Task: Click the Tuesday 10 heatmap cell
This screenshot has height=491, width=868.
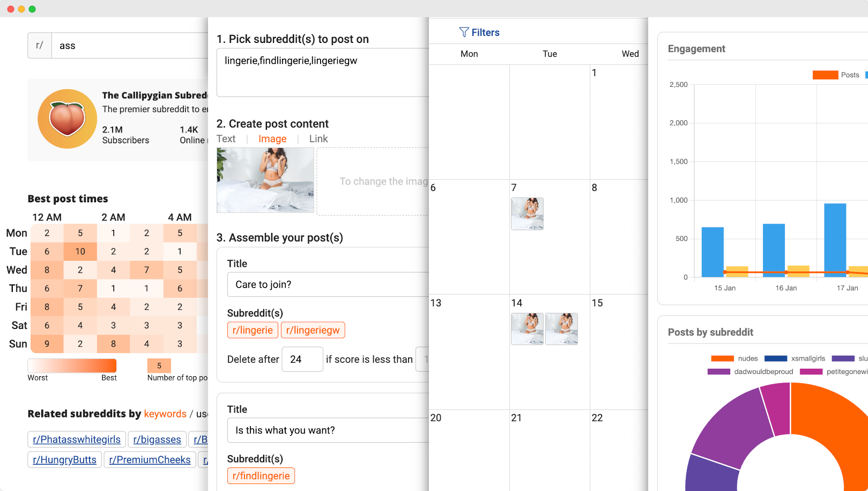Action: [80, 251]
